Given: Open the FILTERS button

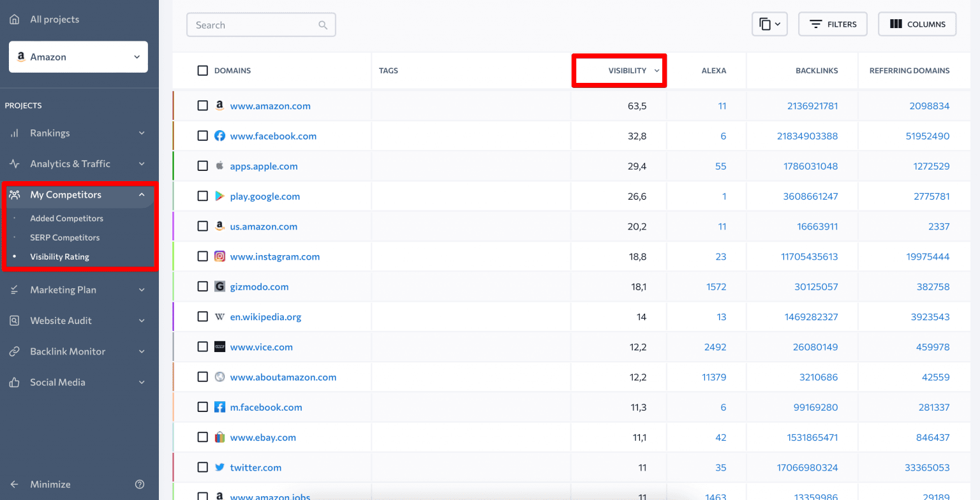Looking at the screenshot, I should [x=833, y=24].
